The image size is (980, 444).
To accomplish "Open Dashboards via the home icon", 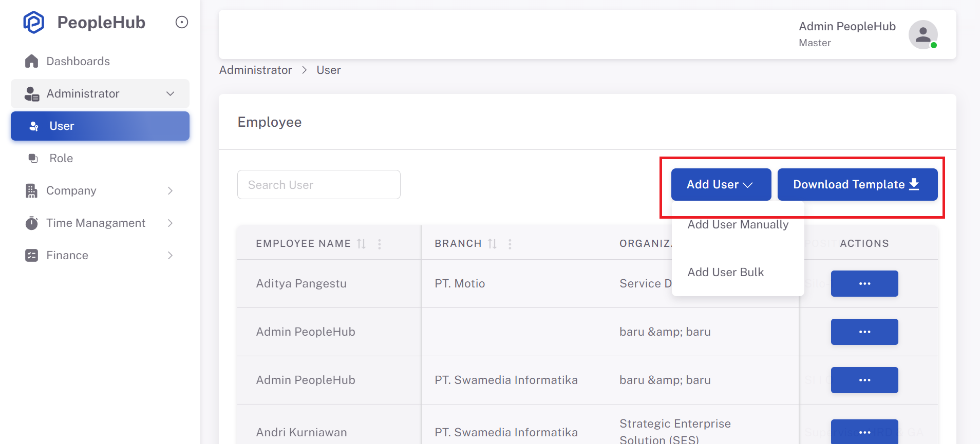I will 32,61.
